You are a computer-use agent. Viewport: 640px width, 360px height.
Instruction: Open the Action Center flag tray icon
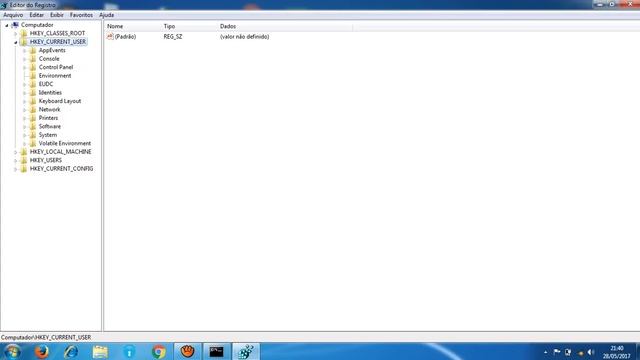pos(557,352)
